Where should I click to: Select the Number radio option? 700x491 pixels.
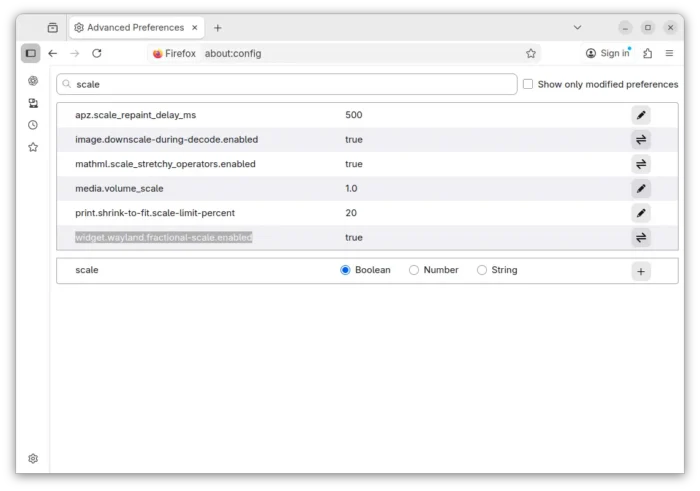(414, 270)
